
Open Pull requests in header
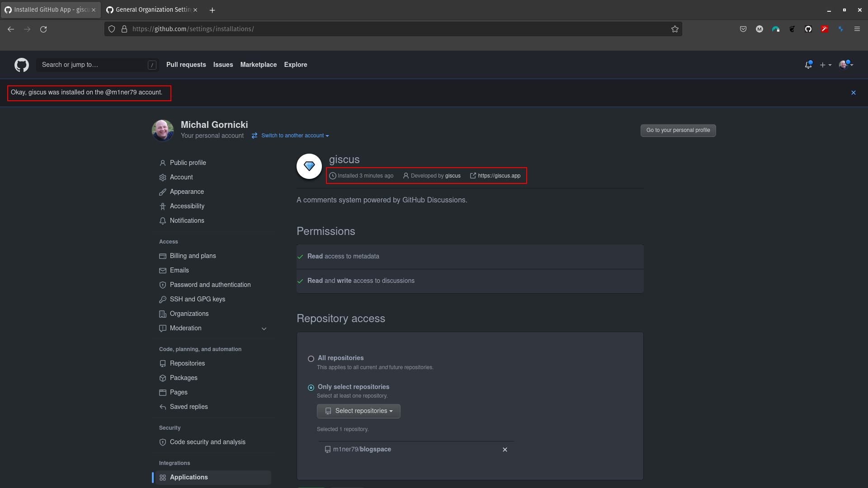click(186, 65)
